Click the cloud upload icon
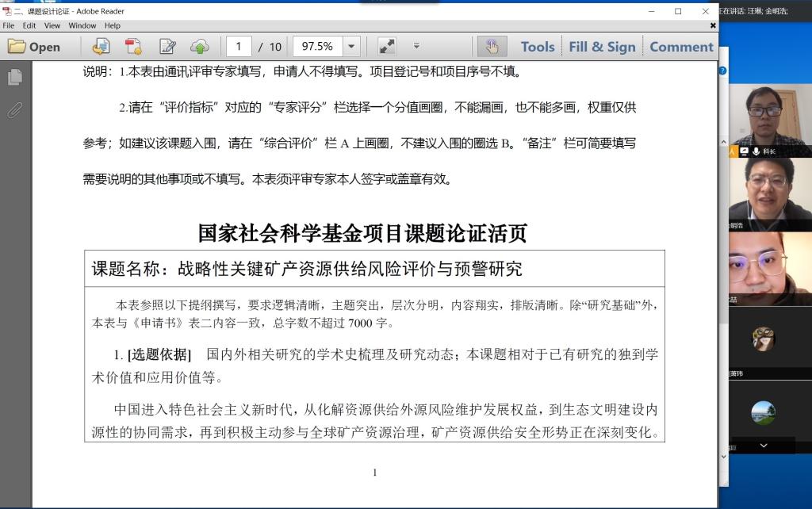The image size is (812, 509). [200, 47]
